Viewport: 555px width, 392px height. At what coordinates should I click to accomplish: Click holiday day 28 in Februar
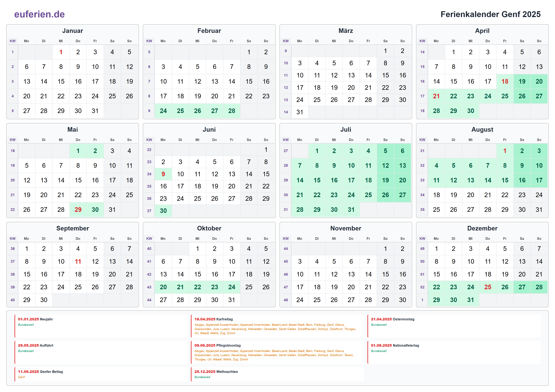click(x=232, y=111)
